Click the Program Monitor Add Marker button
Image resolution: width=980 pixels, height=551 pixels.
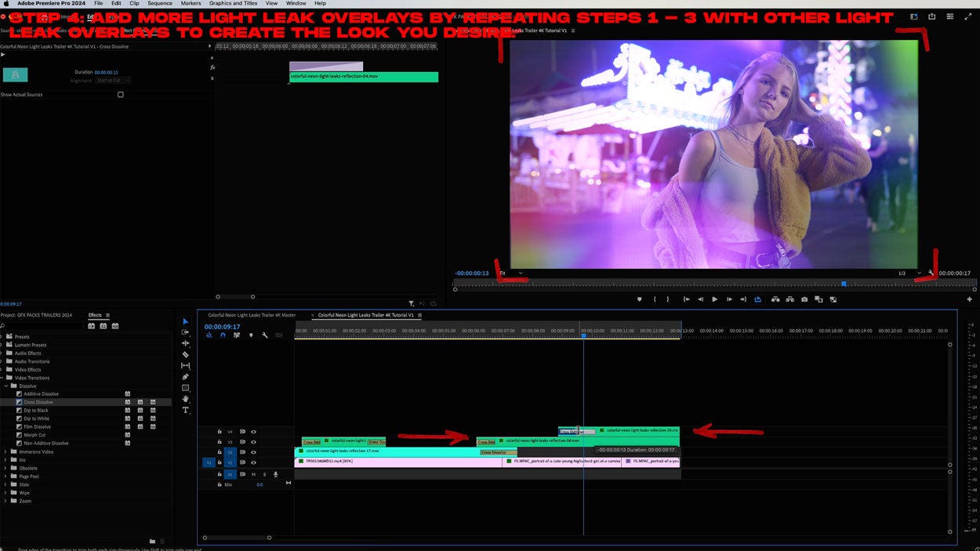click(639, 299)
